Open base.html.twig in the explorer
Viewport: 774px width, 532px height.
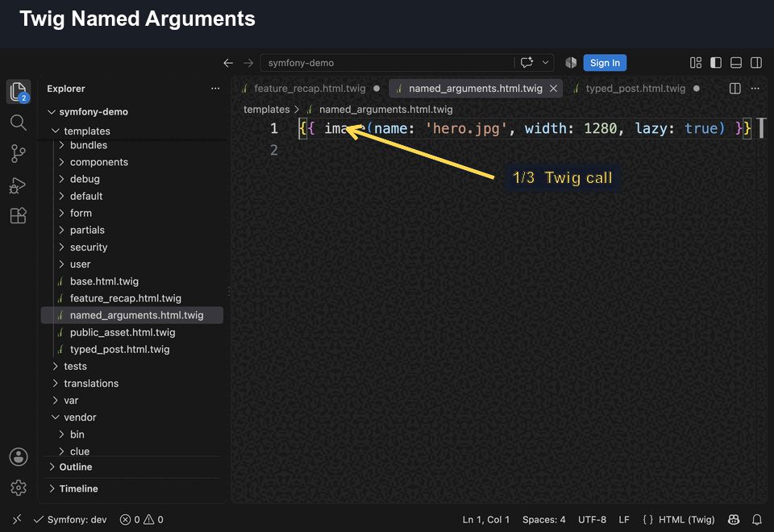pos(131,281)
